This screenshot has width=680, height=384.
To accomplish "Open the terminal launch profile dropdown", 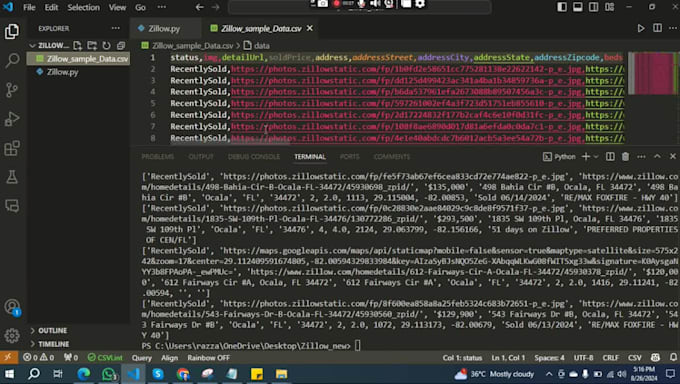I will coord(596,157).
